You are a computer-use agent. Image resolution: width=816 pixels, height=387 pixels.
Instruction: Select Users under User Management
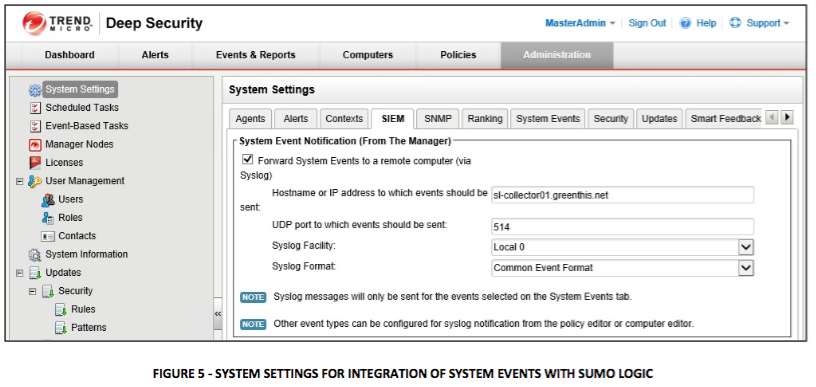[x=70, y=199]
